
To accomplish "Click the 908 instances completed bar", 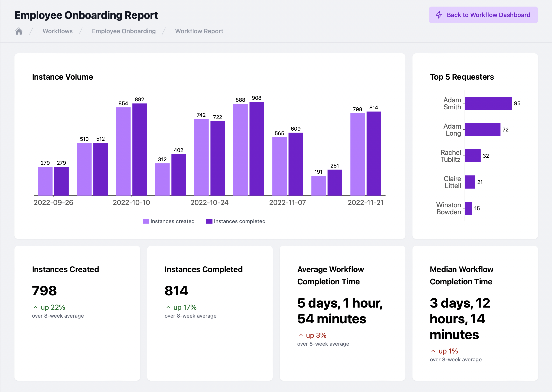I will 257,149.
